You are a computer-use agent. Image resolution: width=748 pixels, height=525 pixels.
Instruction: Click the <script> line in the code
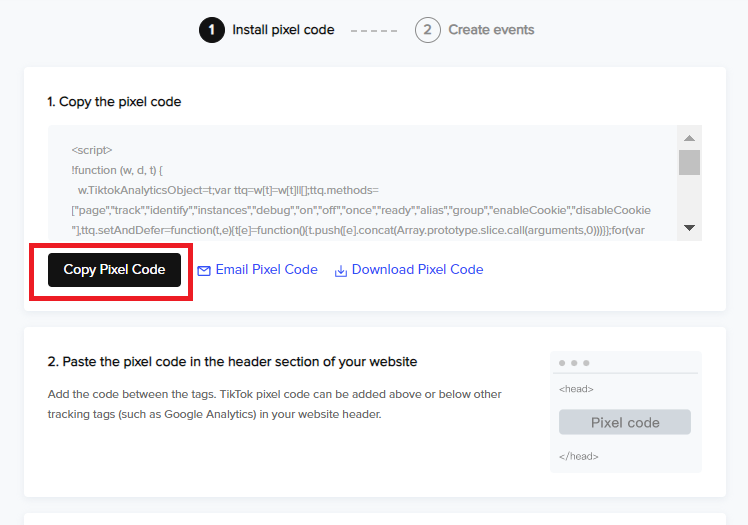pyautogui.click(x=92, y=150)
